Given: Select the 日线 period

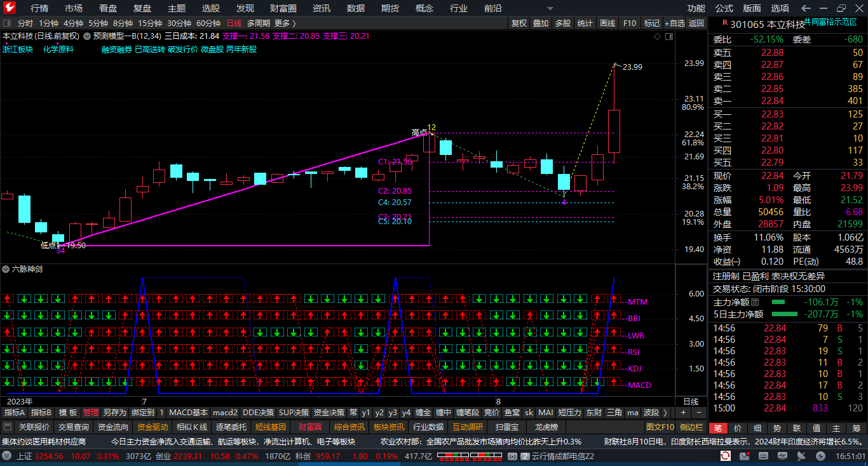Looking at the screenshot, I should tap(234, 23).
